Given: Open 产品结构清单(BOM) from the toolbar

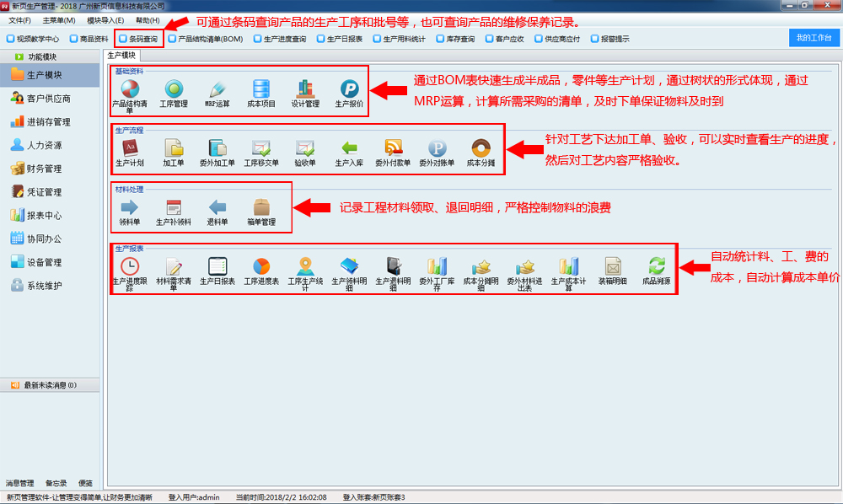Looking at the screenshot, I should click(206, 39).
